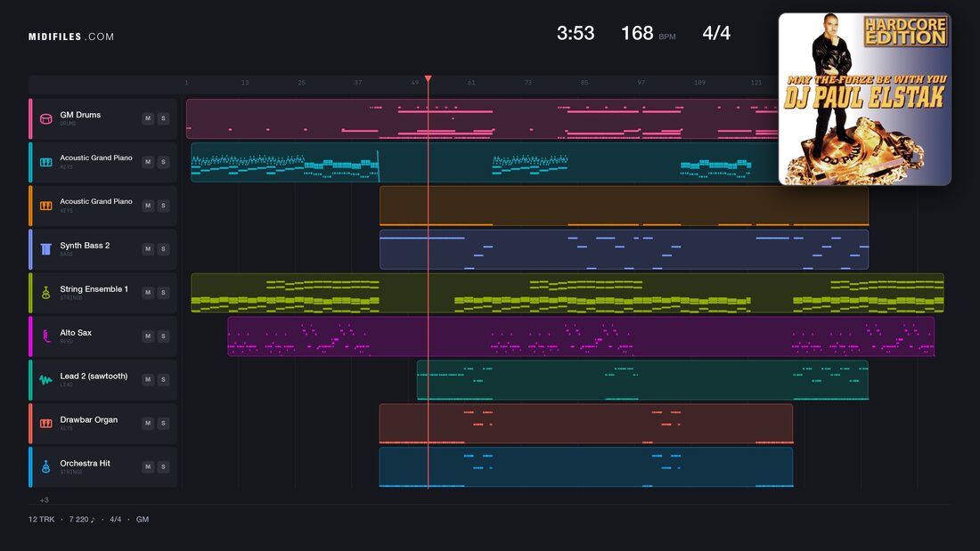Click the orange Acoustic Grand Piano clip
980x551 pixels.
pyautogui.click(x=624, y=206)
